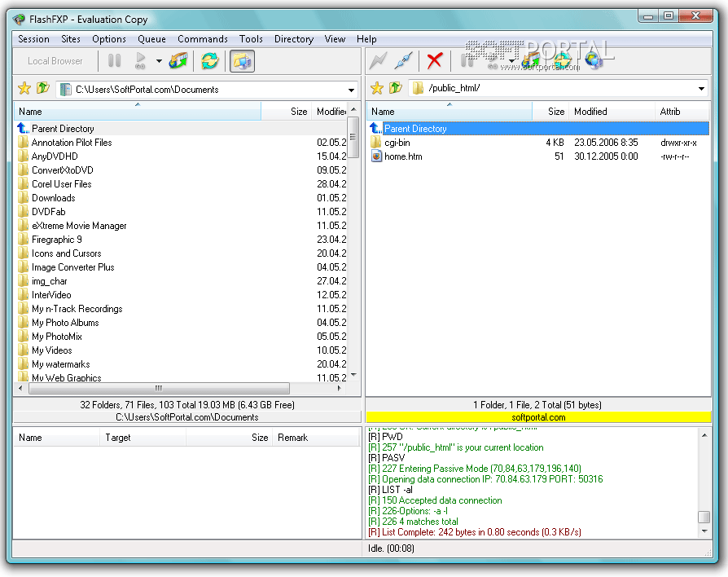Click the left pane Pause transfer icon
The image size is (728, 577).
coord(114,61)
